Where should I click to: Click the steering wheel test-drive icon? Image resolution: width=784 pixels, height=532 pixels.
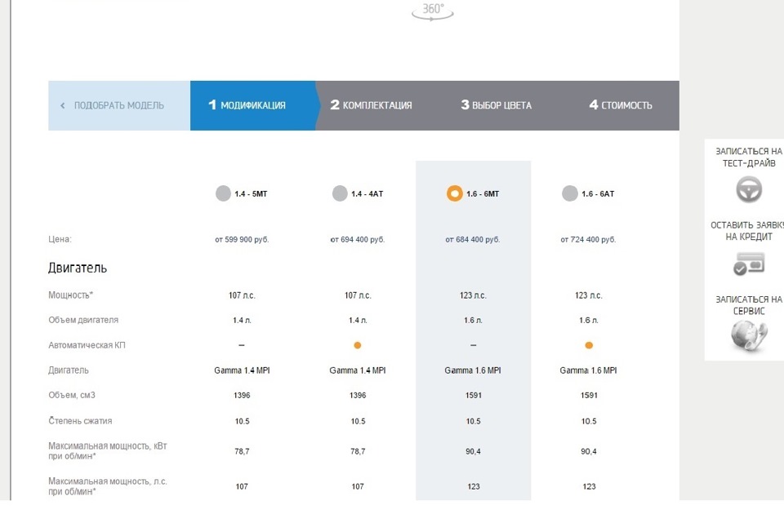click(x=749, y=190)
